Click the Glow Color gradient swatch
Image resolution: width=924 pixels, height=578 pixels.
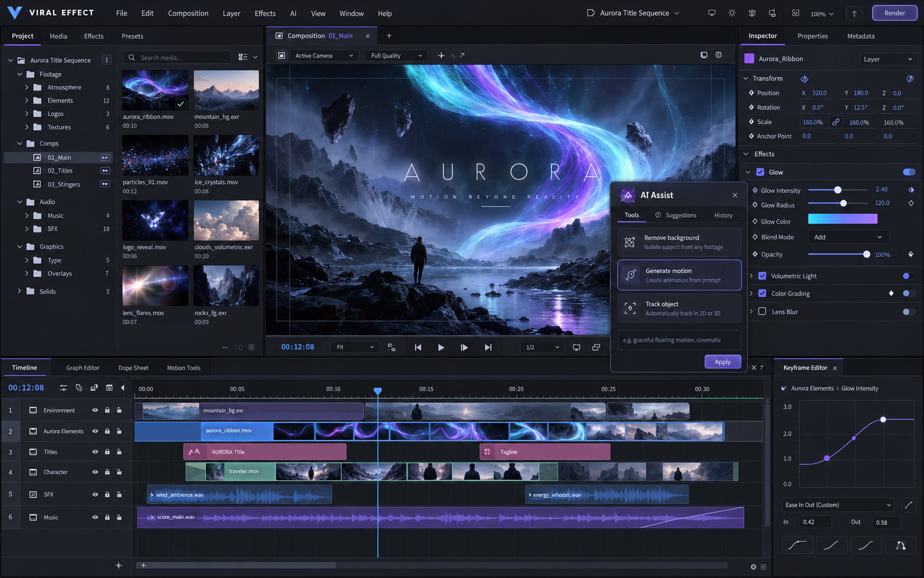click(x=842, y=219)
